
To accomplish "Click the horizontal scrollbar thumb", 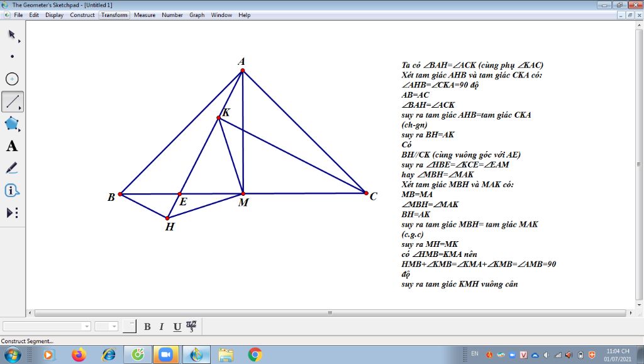I will pos(330,313).
